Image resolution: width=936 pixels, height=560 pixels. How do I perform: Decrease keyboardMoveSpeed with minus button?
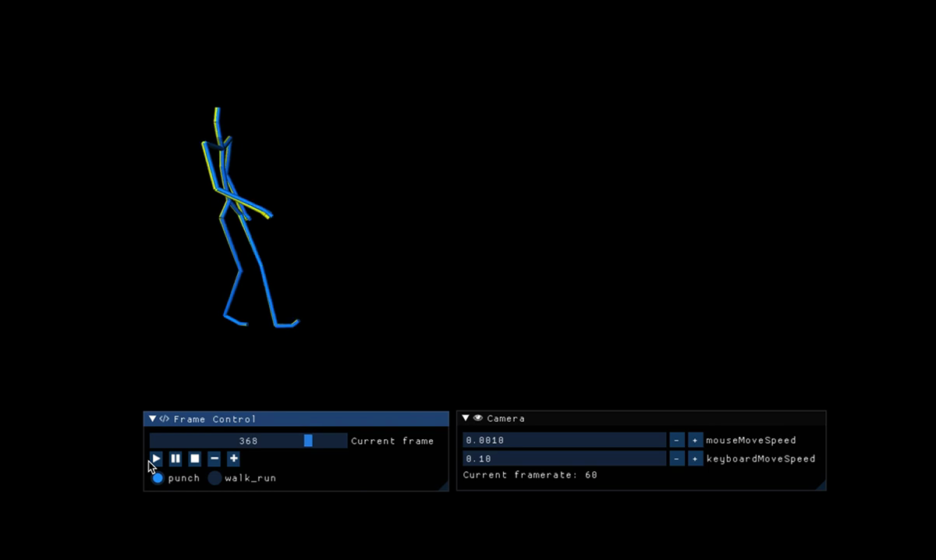pyautogui.click(x=677, y=459)
